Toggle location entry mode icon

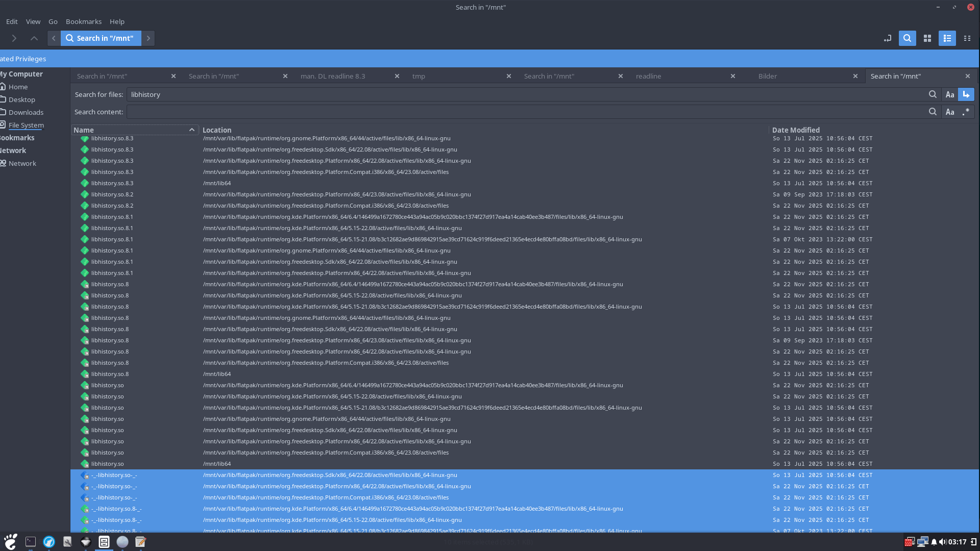[888, 38]
